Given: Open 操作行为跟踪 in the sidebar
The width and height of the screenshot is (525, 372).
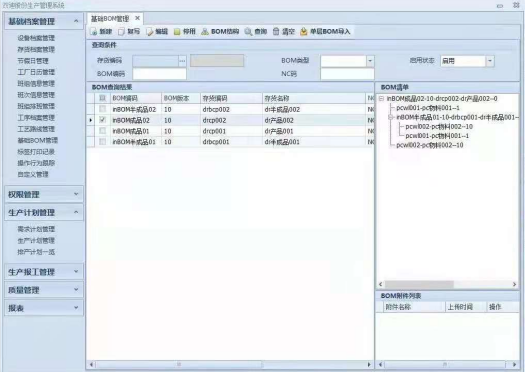Looking at the screenshot, I should coord(36,163).
